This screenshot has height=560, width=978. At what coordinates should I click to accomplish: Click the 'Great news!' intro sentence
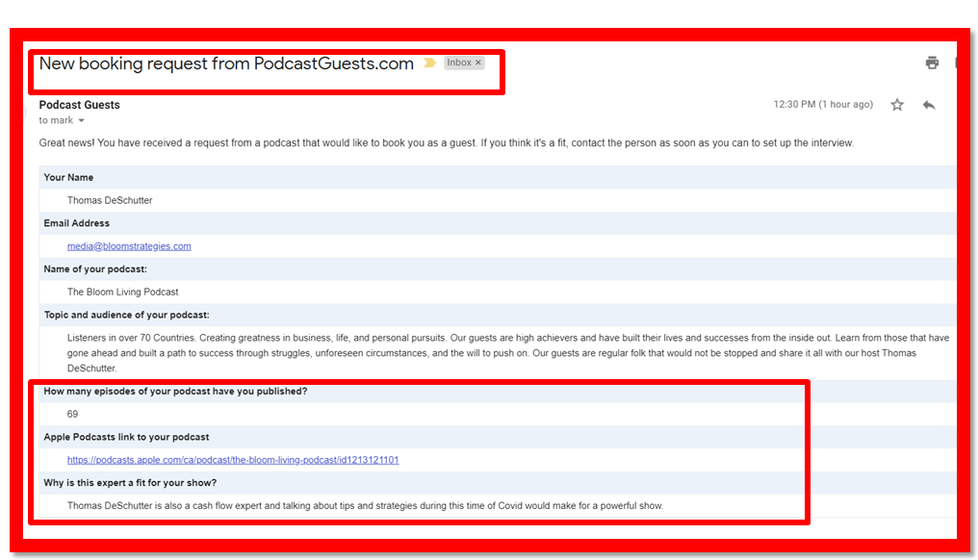click(446, 143)
